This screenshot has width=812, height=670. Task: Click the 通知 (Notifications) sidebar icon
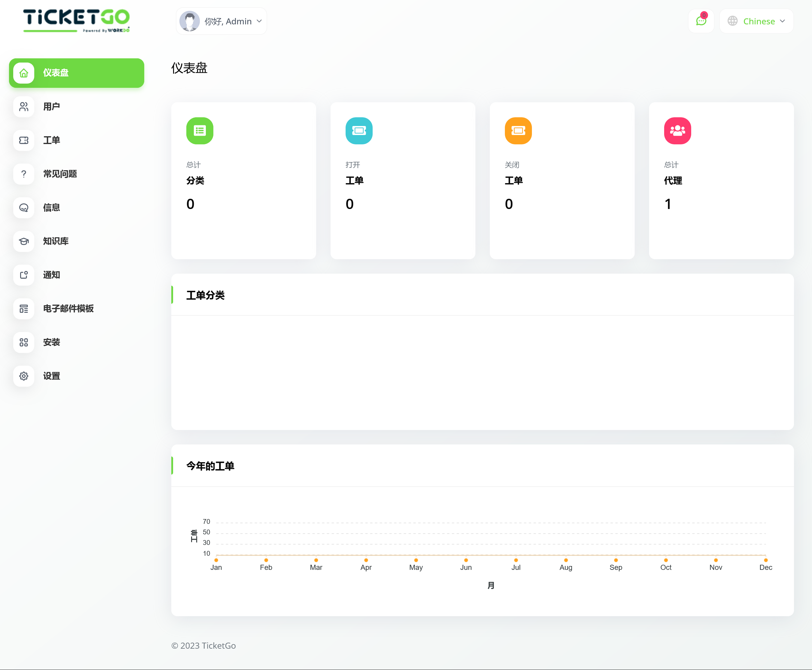24,275
